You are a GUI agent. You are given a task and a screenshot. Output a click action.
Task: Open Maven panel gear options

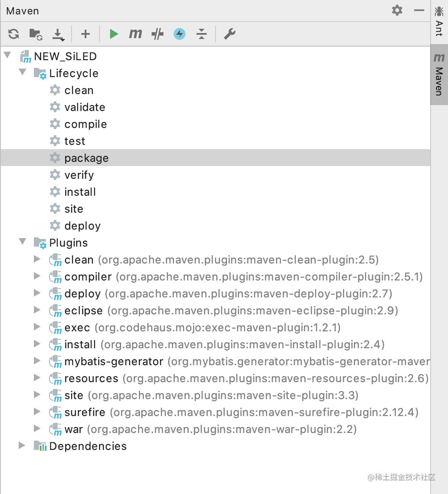[397, 10]
